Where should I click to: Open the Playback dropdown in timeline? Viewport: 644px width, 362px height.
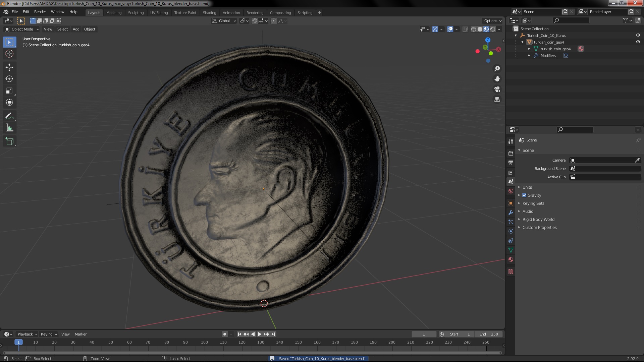click(x=27, y=334)
